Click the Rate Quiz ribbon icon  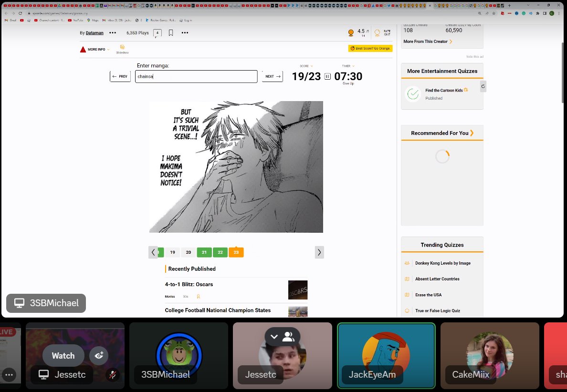tap(377, 33)
